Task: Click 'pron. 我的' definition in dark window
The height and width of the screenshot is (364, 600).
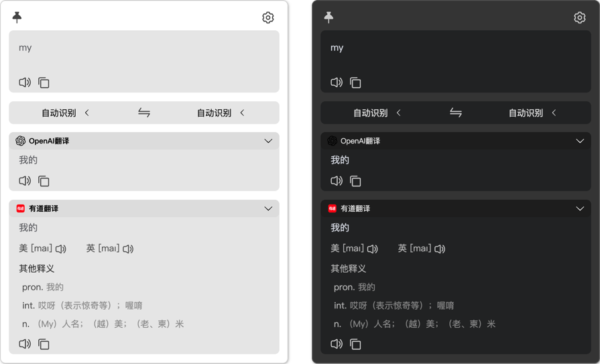Action: point(355,288)
